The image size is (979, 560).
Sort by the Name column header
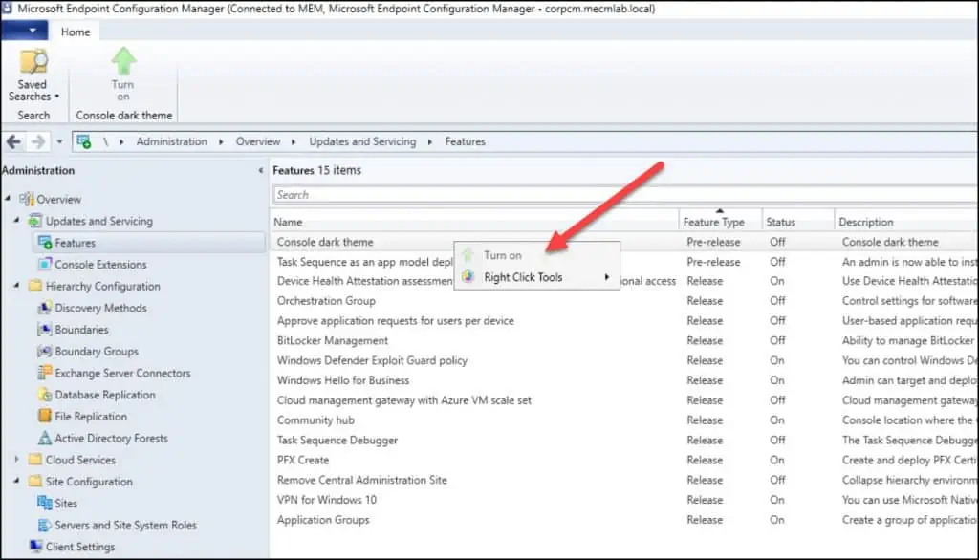coord(475,222)
